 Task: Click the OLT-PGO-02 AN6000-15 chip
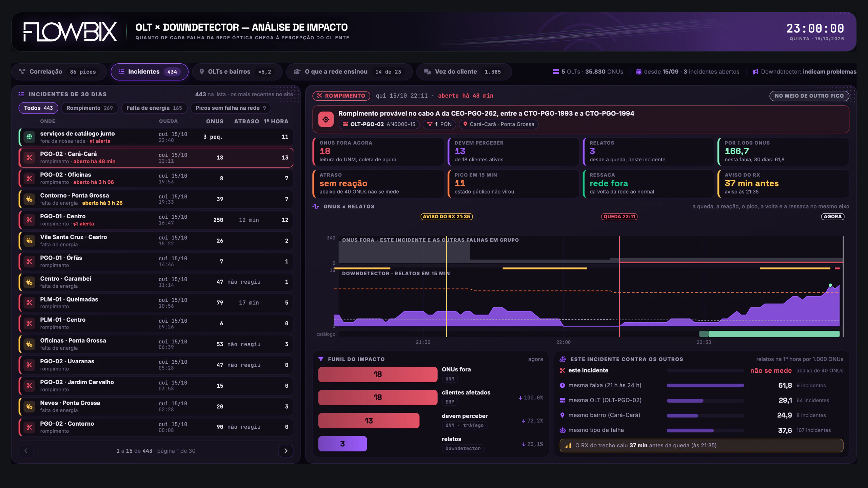379,124
